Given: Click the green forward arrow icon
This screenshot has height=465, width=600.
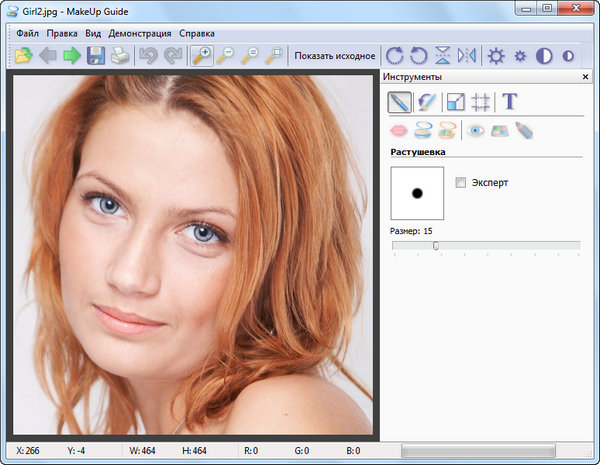Looking at the screenshot, I should (71, 56).
